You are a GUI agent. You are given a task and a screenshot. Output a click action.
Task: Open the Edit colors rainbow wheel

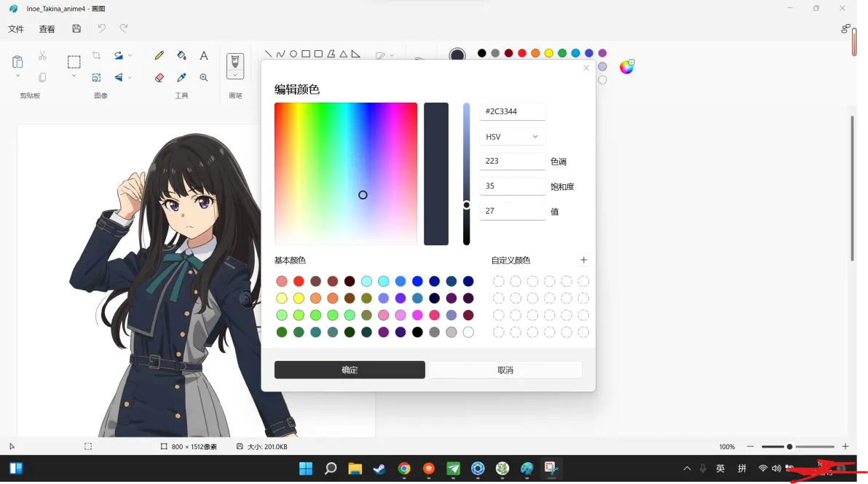click(627, 66)
